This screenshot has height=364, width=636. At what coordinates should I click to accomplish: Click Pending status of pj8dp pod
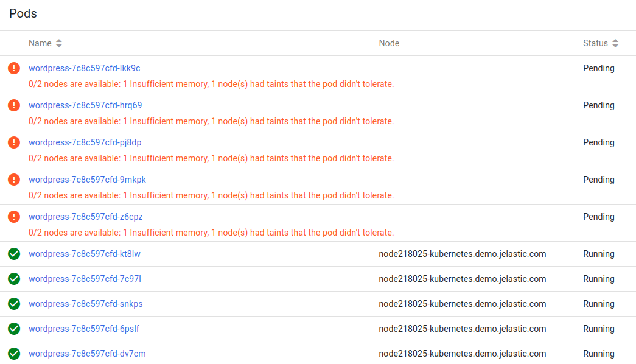[599, 142]
